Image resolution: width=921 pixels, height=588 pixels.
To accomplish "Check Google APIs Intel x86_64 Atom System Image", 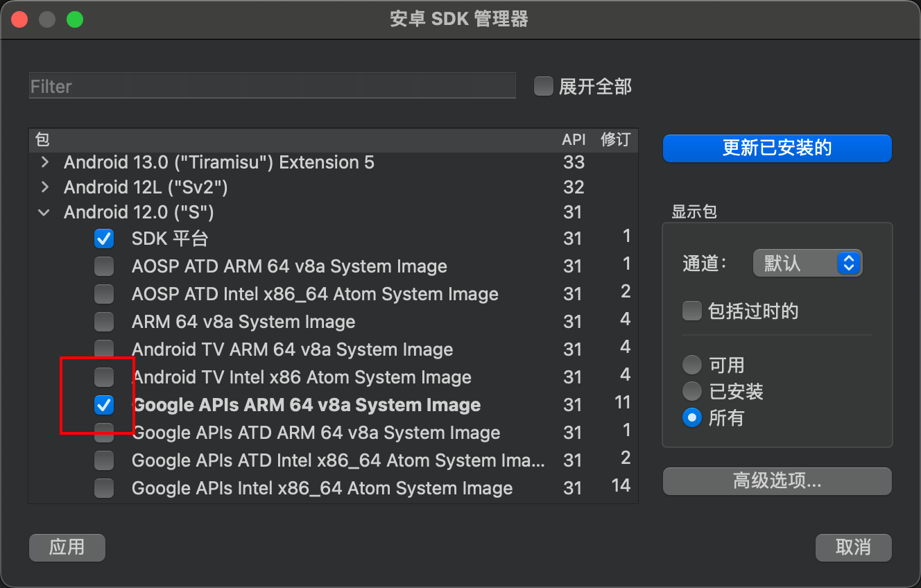I will pyautogui.click(x=104, y=488).
